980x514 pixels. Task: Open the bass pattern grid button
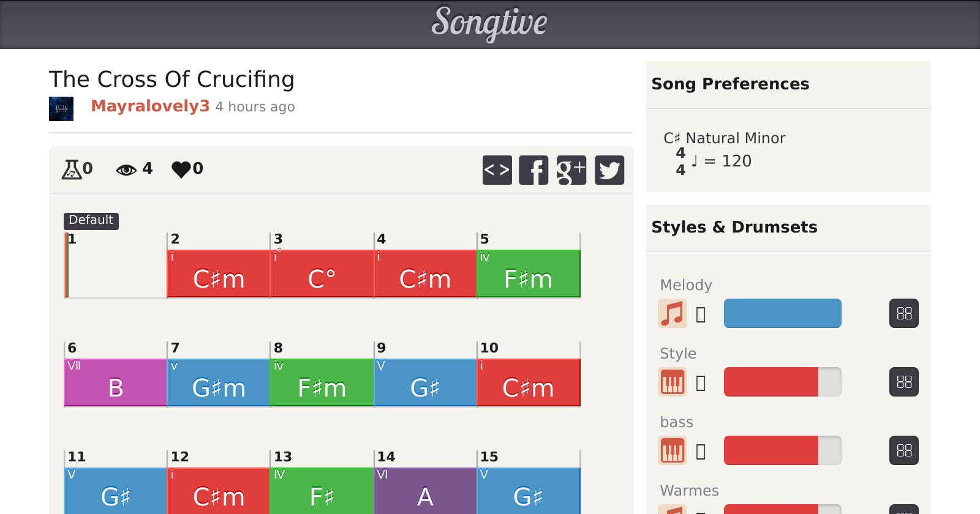[903, 450]
